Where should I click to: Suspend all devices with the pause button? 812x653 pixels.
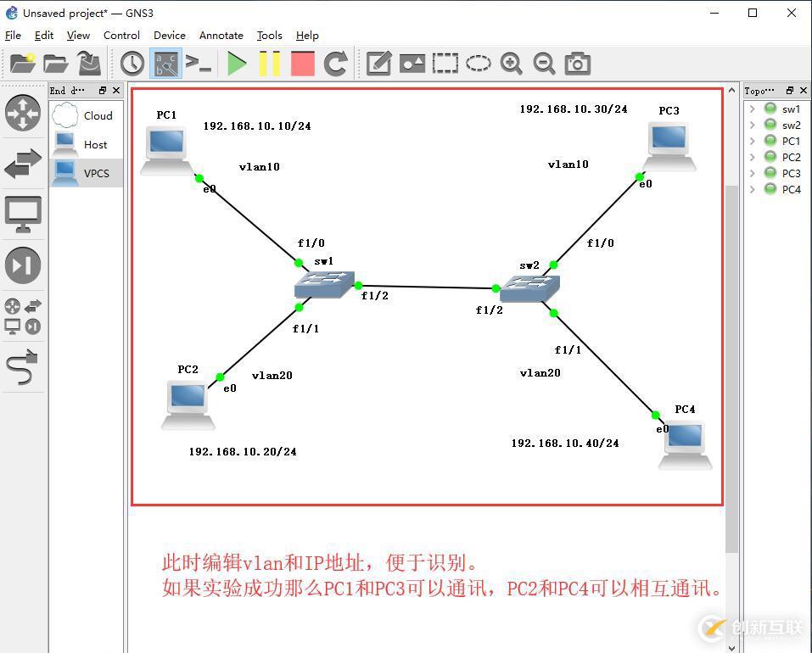pyautogui.click(x=269, y=63)
